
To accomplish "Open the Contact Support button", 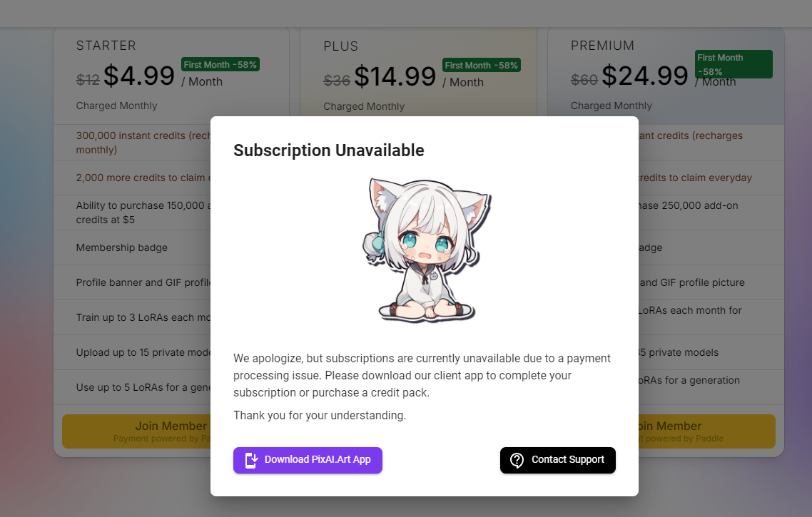I will coord(558,460).
